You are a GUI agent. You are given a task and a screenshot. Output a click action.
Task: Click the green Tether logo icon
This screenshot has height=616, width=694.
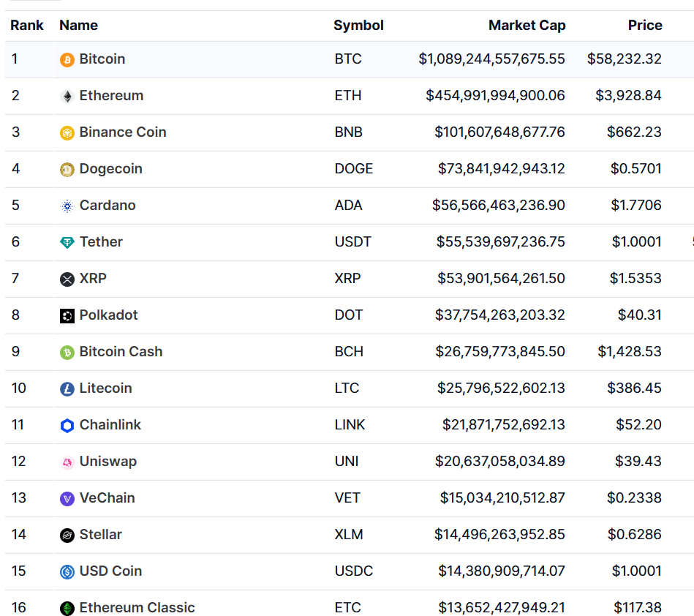tap(67, 243)
